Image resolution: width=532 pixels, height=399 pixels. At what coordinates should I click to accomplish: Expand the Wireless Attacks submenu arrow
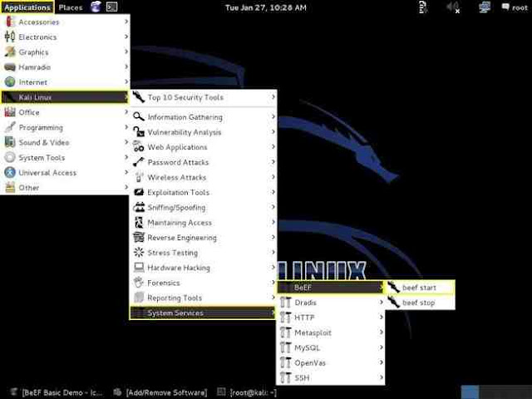pos(273,177)
